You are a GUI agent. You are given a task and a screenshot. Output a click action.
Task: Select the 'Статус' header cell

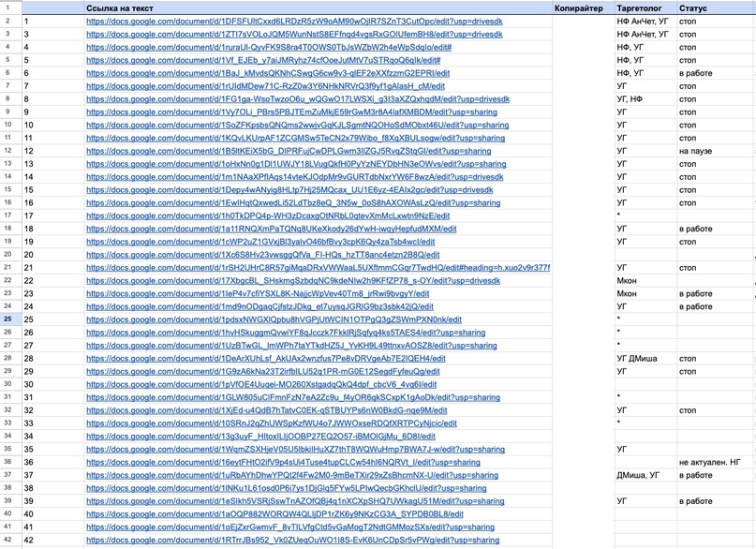(x=716, y=7)
